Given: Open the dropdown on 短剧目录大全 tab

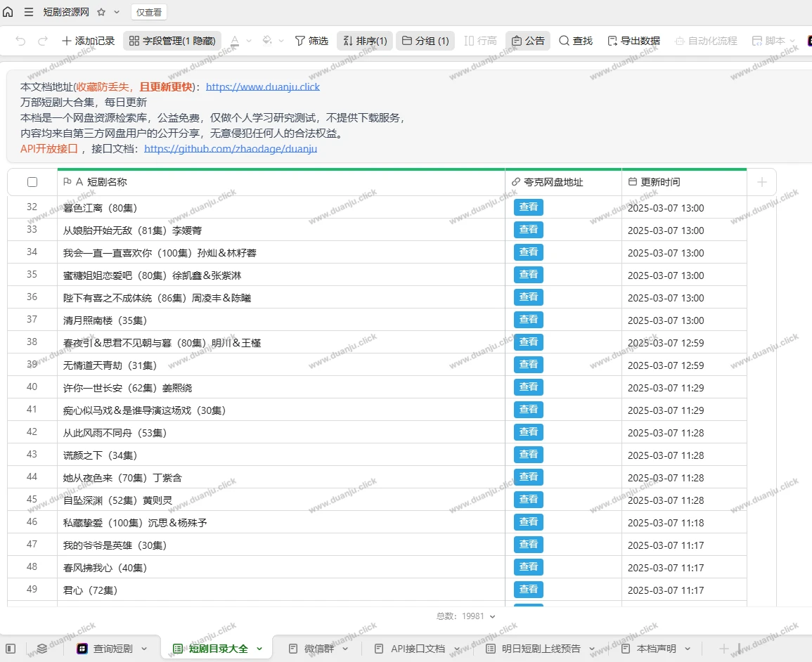Looking at the screenshot, I should coord(259,649).
